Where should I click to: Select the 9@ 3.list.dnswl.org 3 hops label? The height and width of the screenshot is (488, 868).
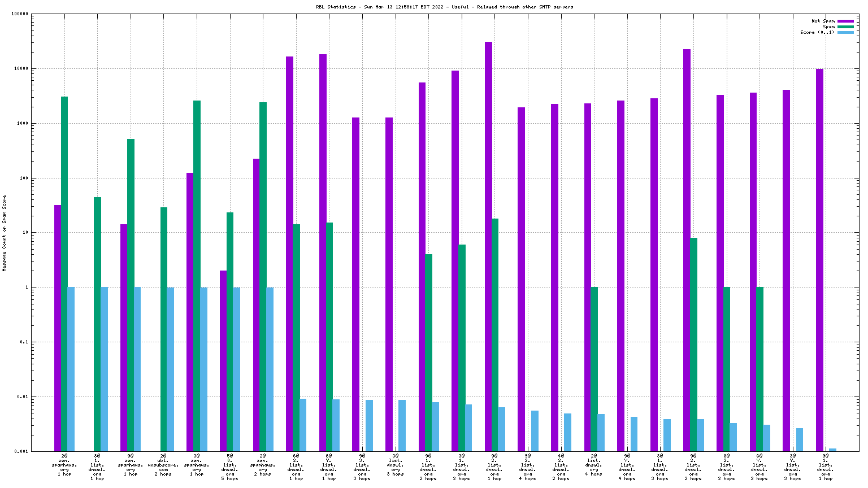click(362, 467)
